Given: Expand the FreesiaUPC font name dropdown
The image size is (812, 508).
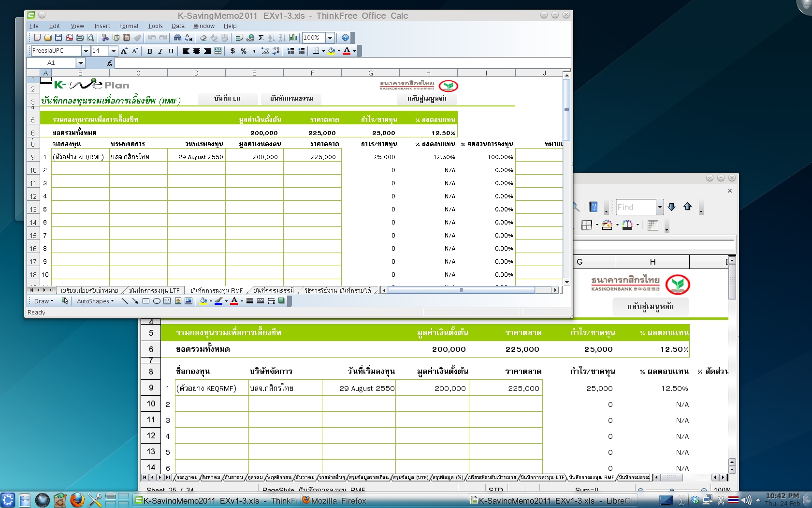Looking at the screenshot, I should coord(86,51).
